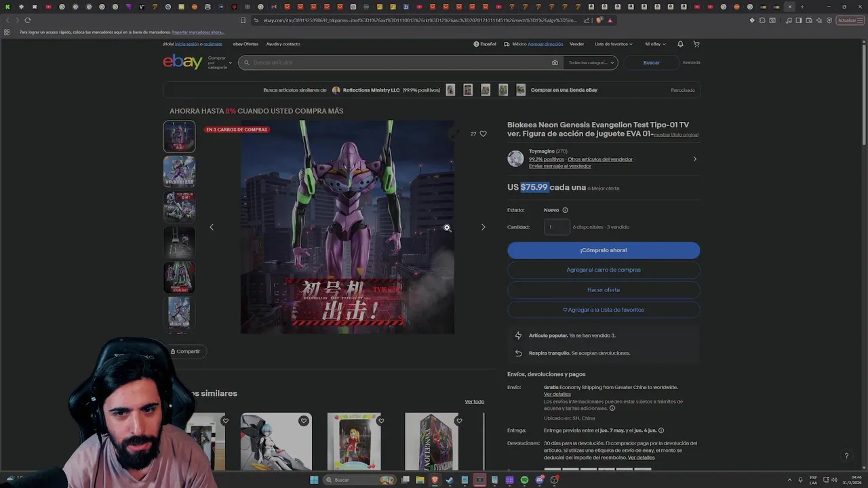Click info icon beside delivery dates
This screenshot has height=488, width=868.
(661, 430)
